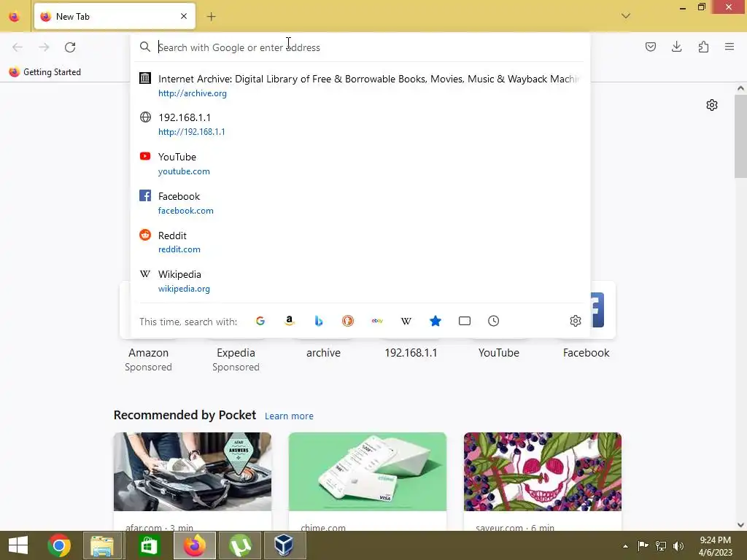Open uTorrent from the taskbar
This screenshot has height=560, width=747.
(241, 545)
